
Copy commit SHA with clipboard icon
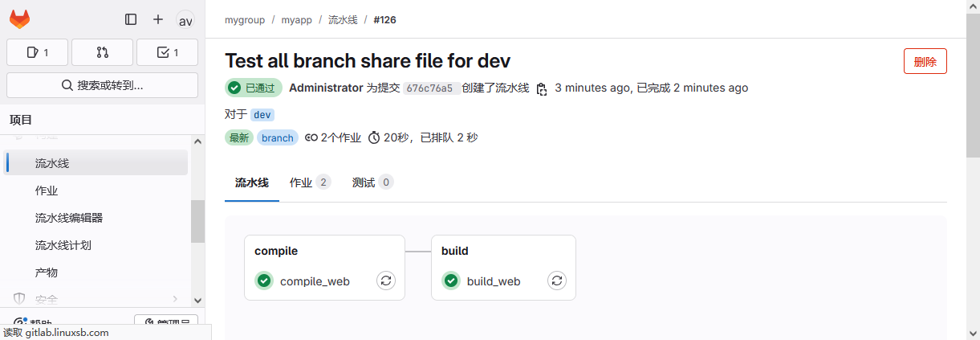[542, 88]
